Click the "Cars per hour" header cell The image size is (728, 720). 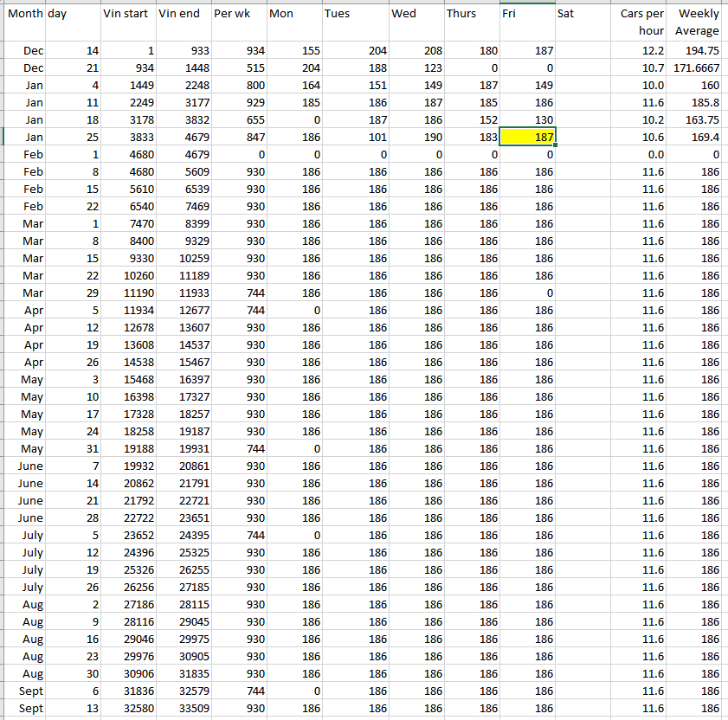click(641, 22)
